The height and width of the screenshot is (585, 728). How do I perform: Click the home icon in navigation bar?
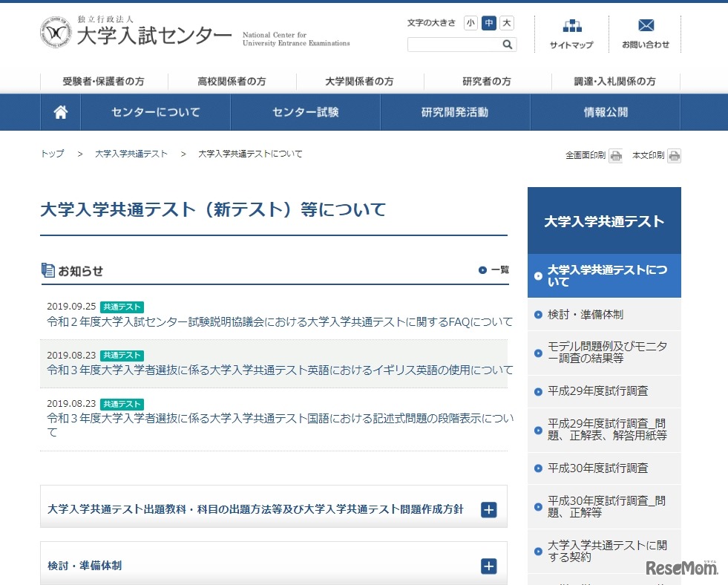click(x=60, y=112)
